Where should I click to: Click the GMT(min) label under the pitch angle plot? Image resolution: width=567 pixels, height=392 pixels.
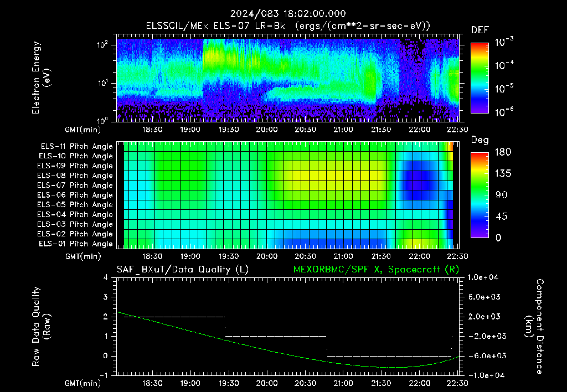click(83, 257)
